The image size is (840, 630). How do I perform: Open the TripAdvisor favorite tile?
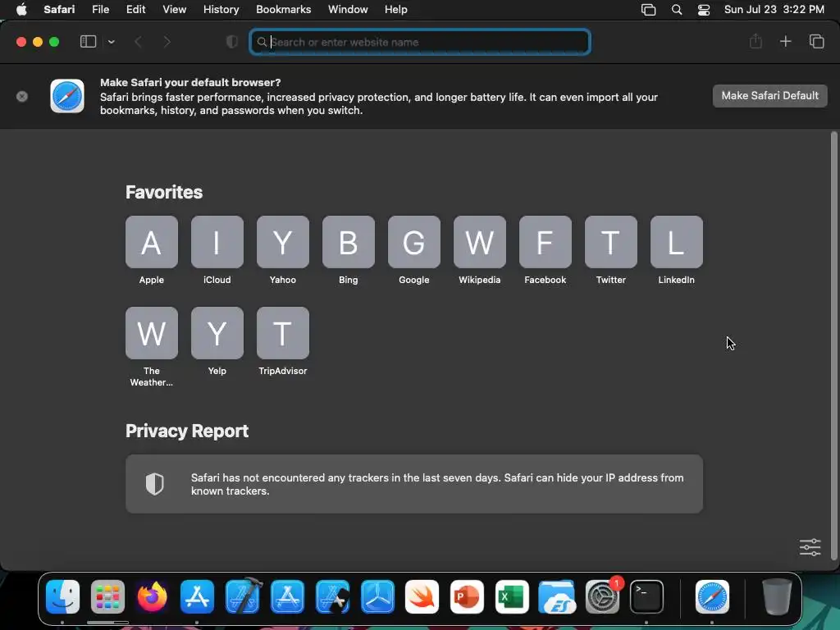click(x=283, y=333)
